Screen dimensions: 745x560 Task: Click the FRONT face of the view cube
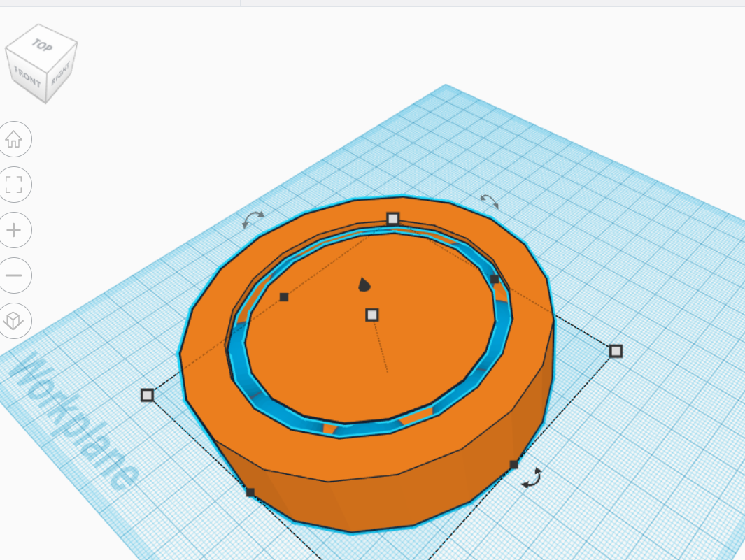point(29,76)
